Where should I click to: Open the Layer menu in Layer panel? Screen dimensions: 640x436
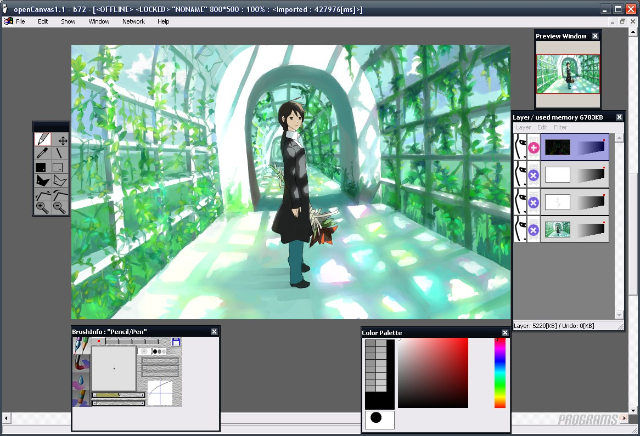pos(523,128)
